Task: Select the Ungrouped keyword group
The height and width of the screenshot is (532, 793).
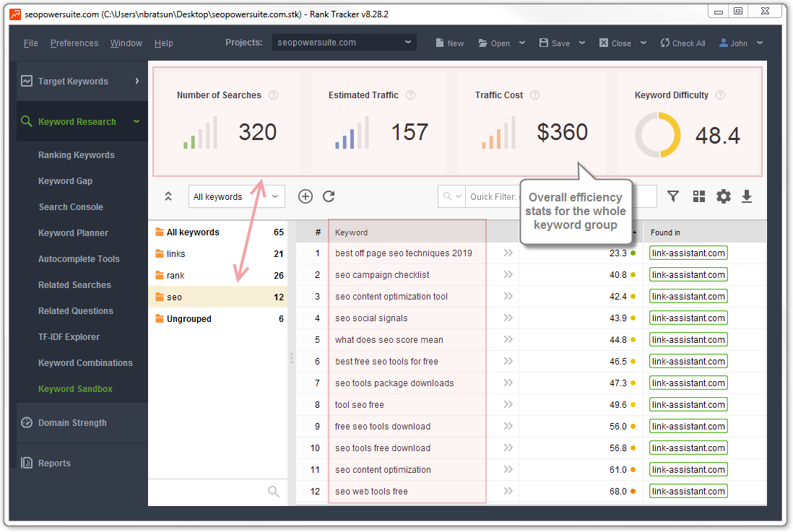Action: pos(219,318)
